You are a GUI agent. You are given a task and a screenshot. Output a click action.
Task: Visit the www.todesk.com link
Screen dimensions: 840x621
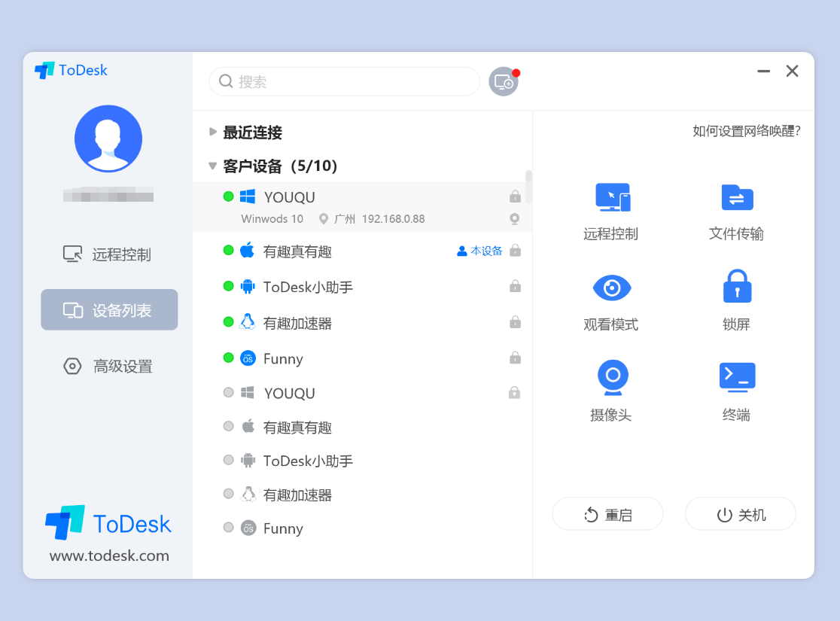coord(109,556)
